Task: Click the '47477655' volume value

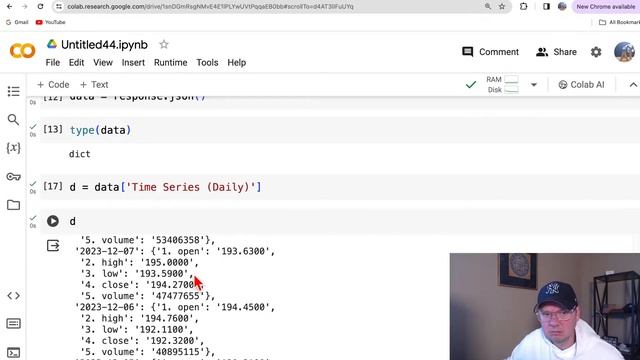Action: tap(178, 296)
